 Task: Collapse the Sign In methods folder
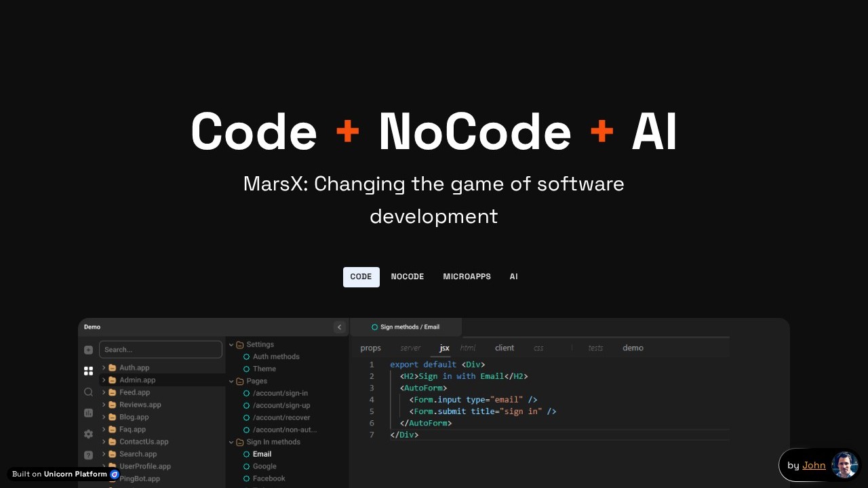click(x=231, y=443)
